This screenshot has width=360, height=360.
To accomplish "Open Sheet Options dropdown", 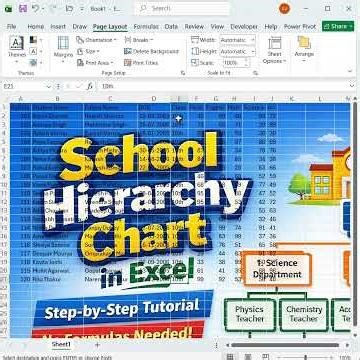I will pyautogui.click(x=274, y=50).
